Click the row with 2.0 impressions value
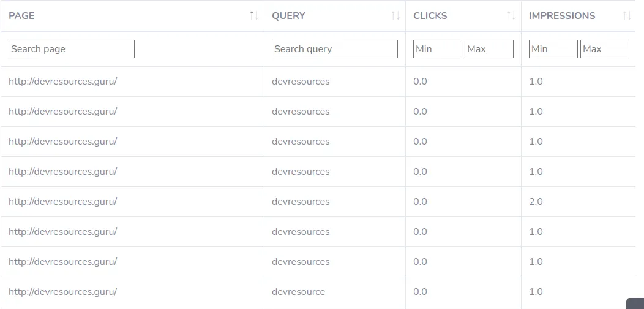The width and height of the screenshot is (644, 309). click(x=318, y=202)
